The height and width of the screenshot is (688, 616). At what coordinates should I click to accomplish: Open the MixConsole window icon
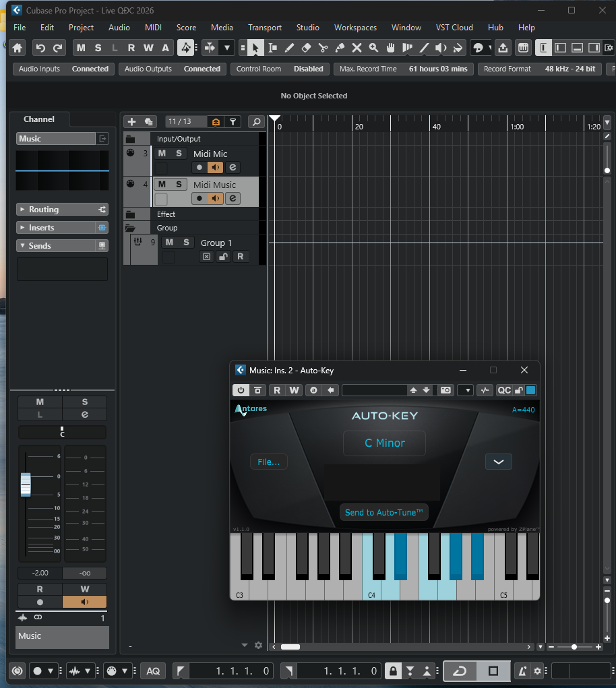click(523, 48)
